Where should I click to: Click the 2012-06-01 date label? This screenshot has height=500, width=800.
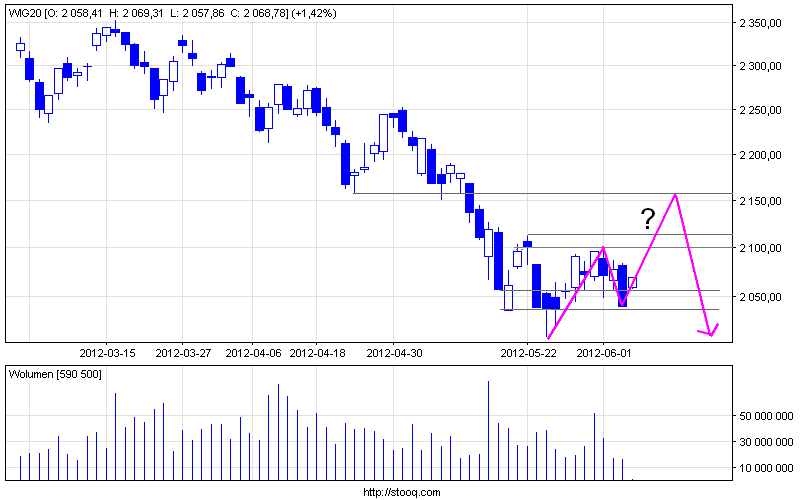click(x=604, y=353)
